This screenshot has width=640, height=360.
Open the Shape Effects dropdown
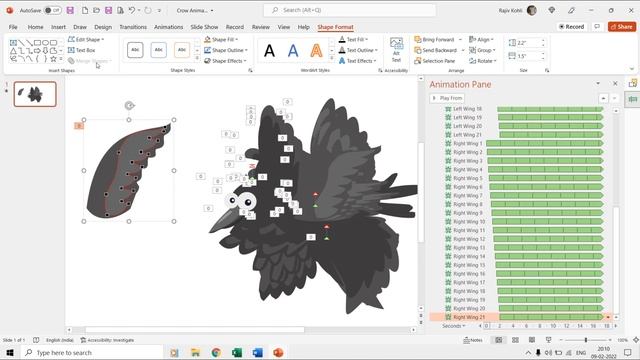point(225,61)
